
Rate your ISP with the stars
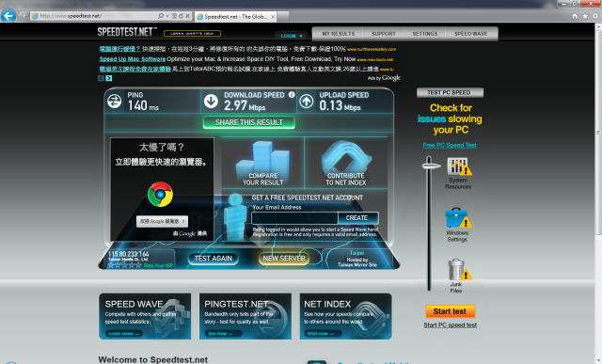pos(124,265)
